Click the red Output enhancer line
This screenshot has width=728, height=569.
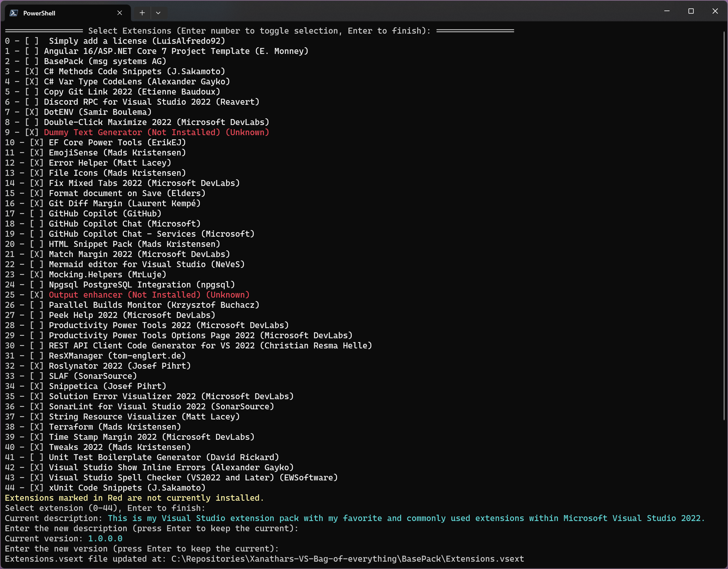(149, 295)
